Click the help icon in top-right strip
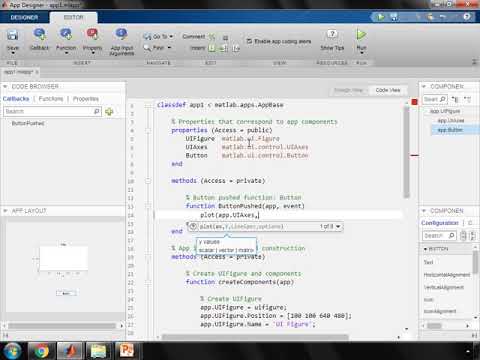 point(467,16)
